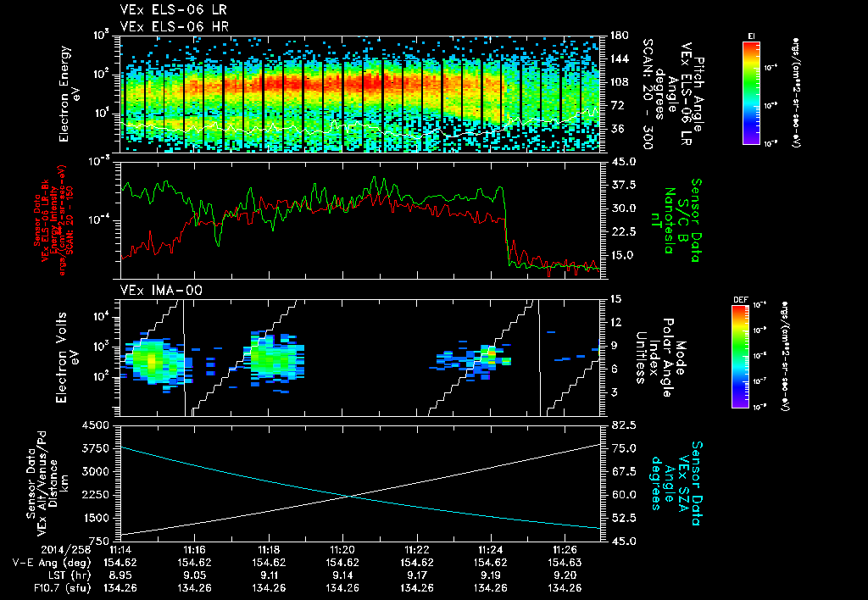Click the LST value 9.20
Screen dimensions: 868x600
click(564, 575)
